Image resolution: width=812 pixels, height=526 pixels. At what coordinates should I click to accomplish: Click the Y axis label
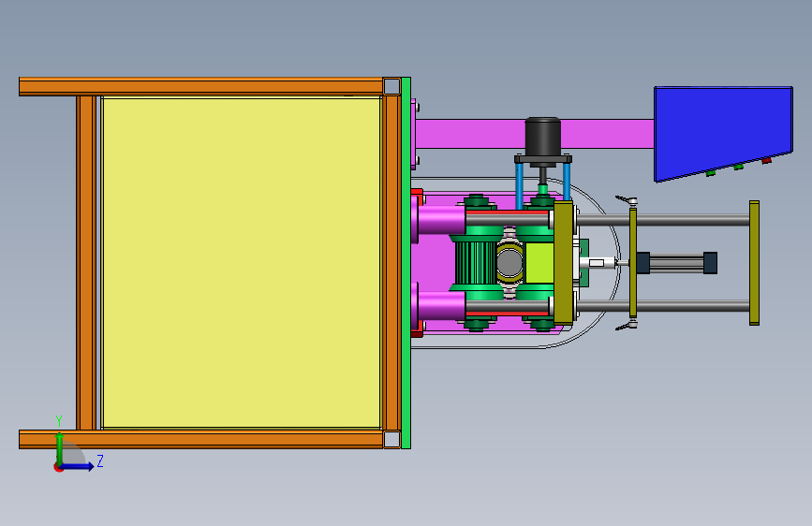tap(59, 420)
